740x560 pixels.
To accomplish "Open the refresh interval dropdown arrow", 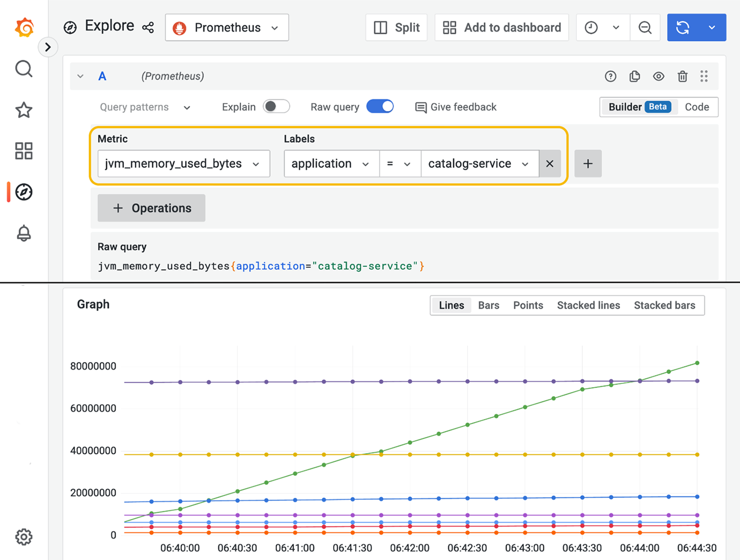I will pos(712,27).
